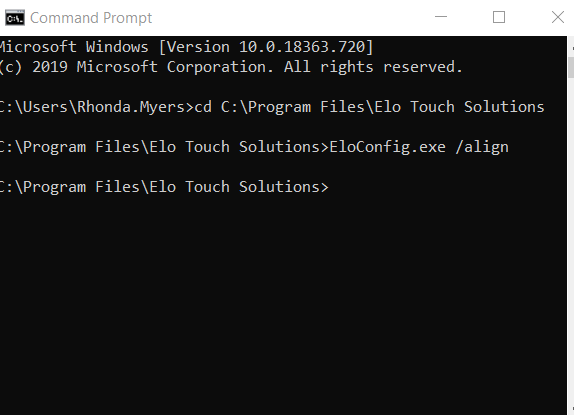Screen dimensions: 574x415
Task: Click "Rhonda.Myers" in the user path
Action: [x=131, y=107]
